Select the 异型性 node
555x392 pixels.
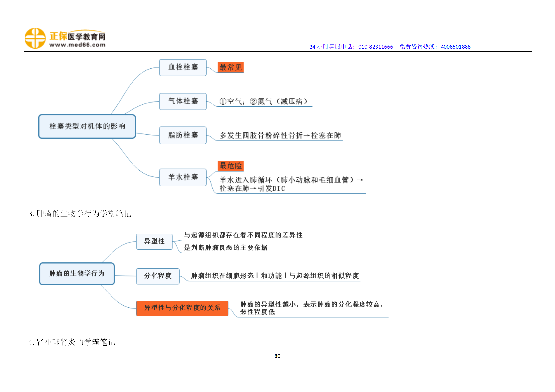(x=154, y=241)
